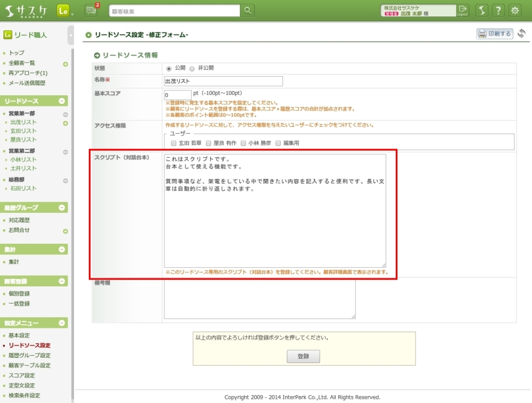This screenshot has width=532, height=403.
Task: Collapse the 営業第二部 group
Action: coord(65,152)
